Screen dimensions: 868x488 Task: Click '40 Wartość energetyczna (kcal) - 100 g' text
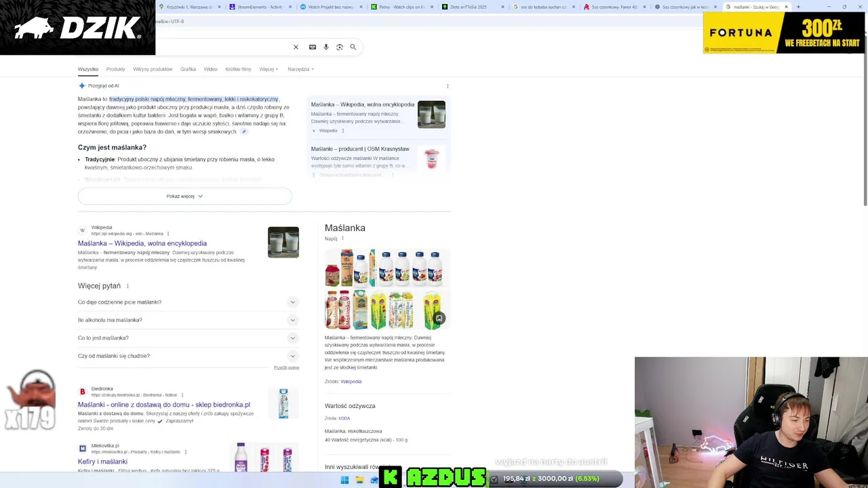[x=366, y=440]
